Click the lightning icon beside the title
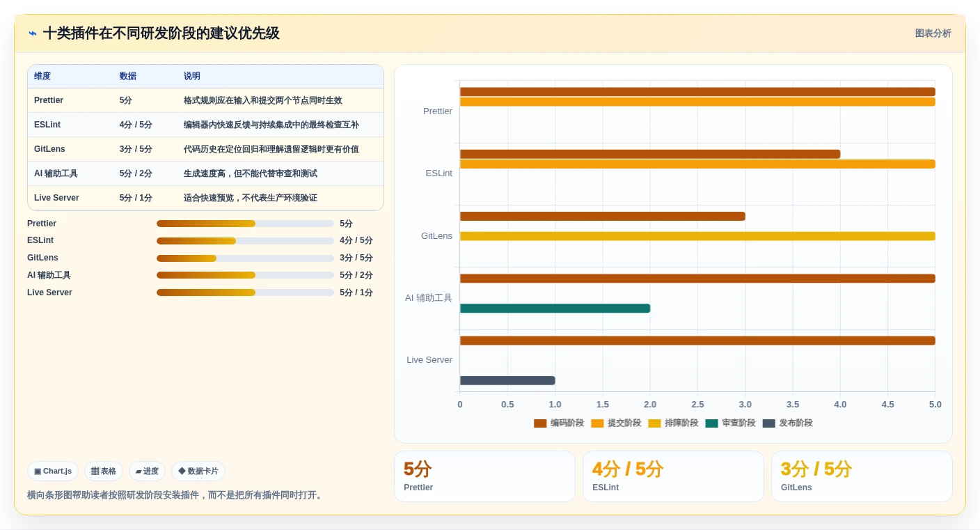980x530 pixels. [x=33, y=33]
